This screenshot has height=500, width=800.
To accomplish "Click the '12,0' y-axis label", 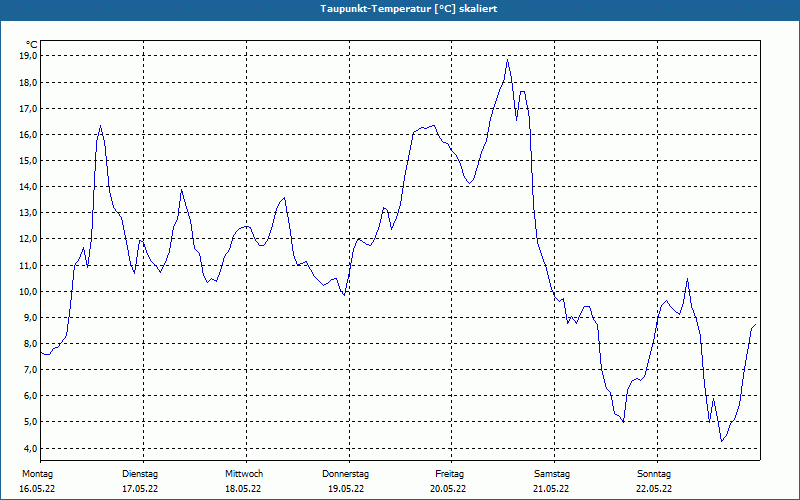I will pos(28,239).
